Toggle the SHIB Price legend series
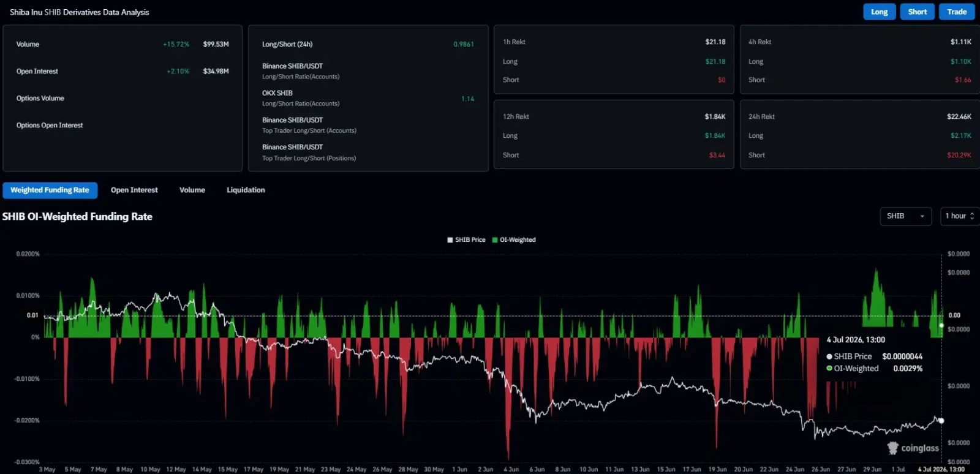Screen dimensions: 980x474 tap(467, 240)
